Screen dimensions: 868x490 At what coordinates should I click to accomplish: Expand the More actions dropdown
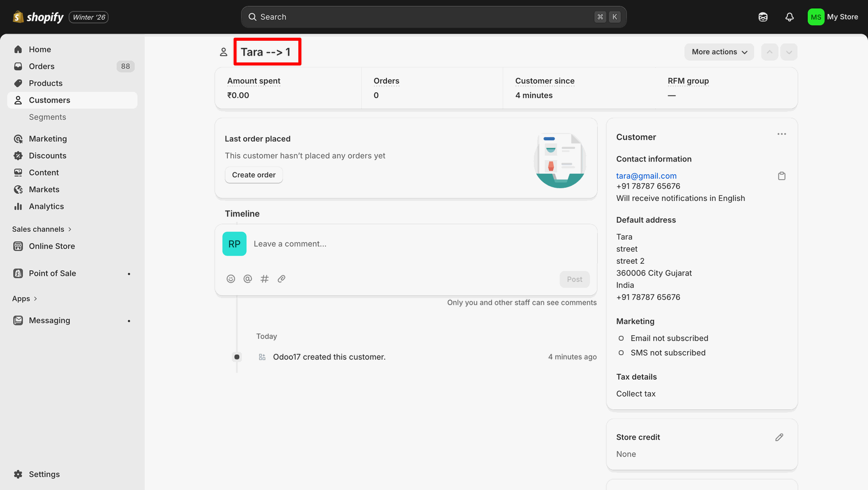pos(719,52)
